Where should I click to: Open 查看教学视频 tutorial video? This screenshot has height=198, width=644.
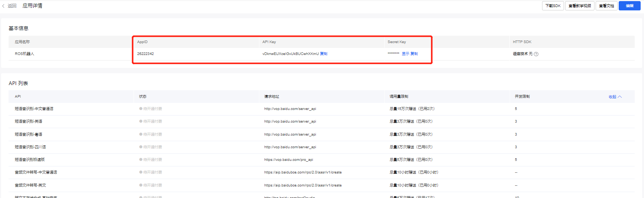[x=580, y=6]
